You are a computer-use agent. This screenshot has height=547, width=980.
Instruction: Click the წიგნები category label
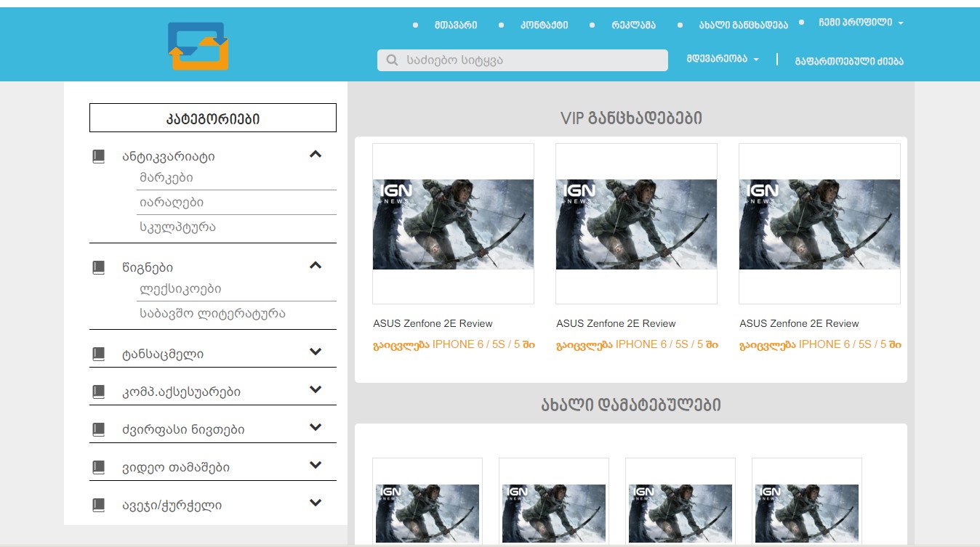click(x=148, y=268)
